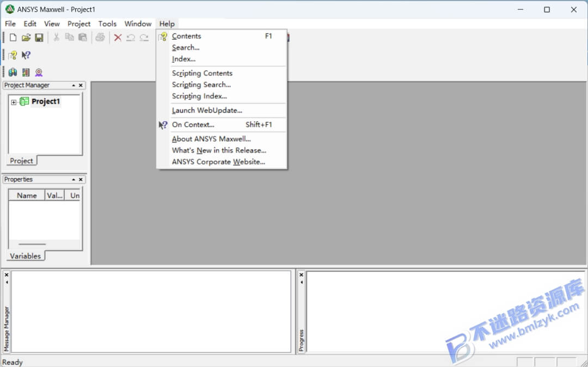
Task: Close the Message Manager pane
Action: tap(7, 275)
